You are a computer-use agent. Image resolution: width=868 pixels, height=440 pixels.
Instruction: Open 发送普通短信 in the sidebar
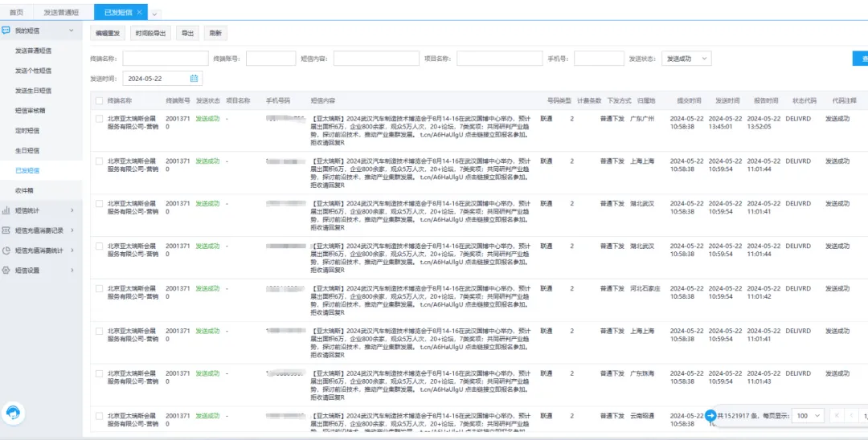pyautogui.click(x=33, y=51)
